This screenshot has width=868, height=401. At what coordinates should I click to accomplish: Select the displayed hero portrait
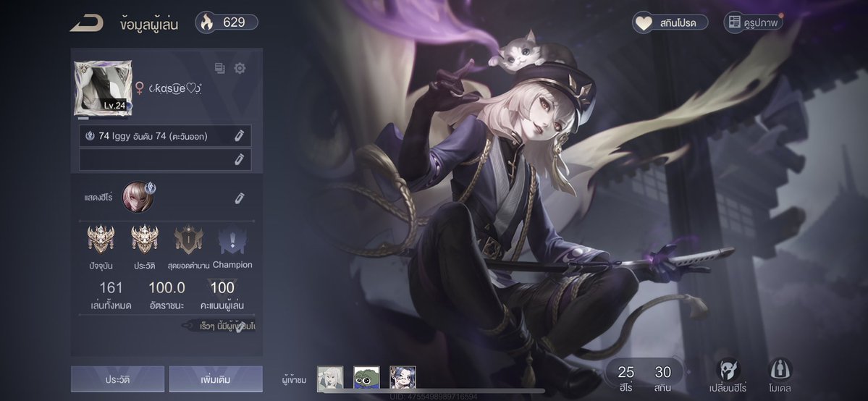click(138, 197)
